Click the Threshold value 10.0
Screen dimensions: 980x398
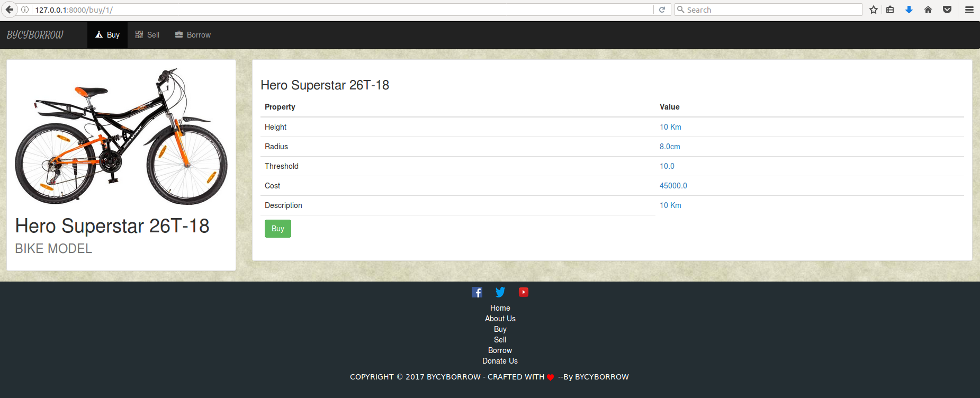point(667,166)
